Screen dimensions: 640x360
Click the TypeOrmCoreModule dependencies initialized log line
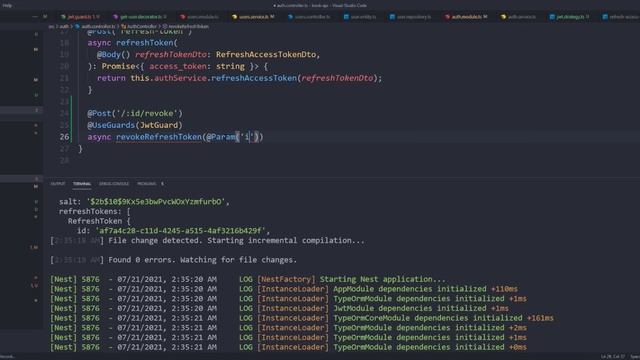tap(444, 318)
